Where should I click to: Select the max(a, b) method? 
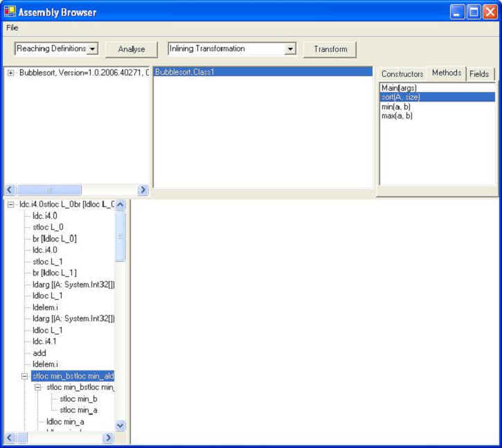(x=397, y=116)
